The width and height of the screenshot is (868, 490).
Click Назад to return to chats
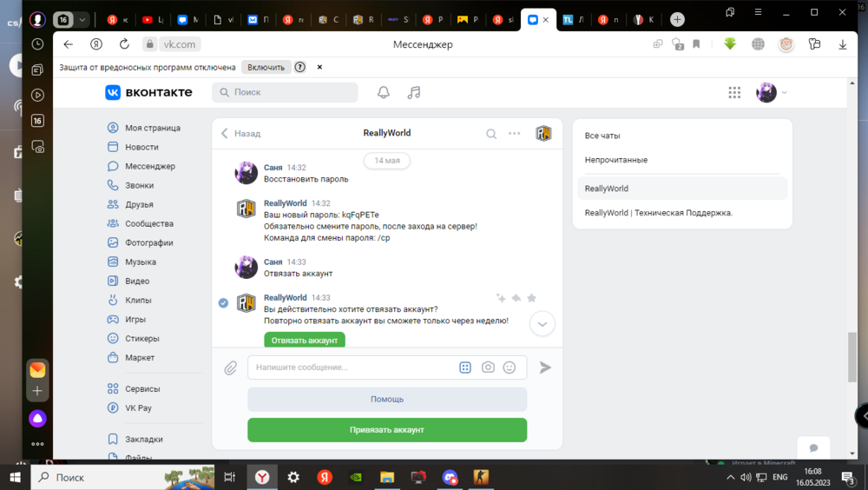pos(240,134)
